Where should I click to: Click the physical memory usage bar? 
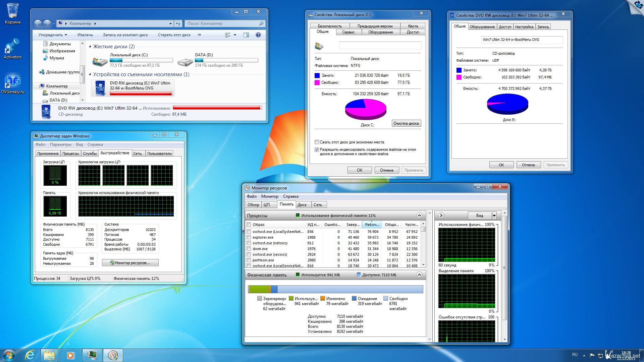click(335, 289)
